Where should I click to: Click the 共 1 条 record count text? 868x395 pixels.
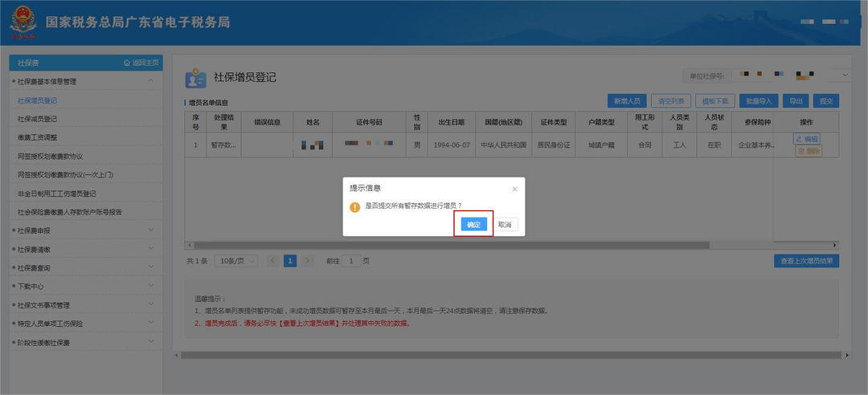(197, 261)
